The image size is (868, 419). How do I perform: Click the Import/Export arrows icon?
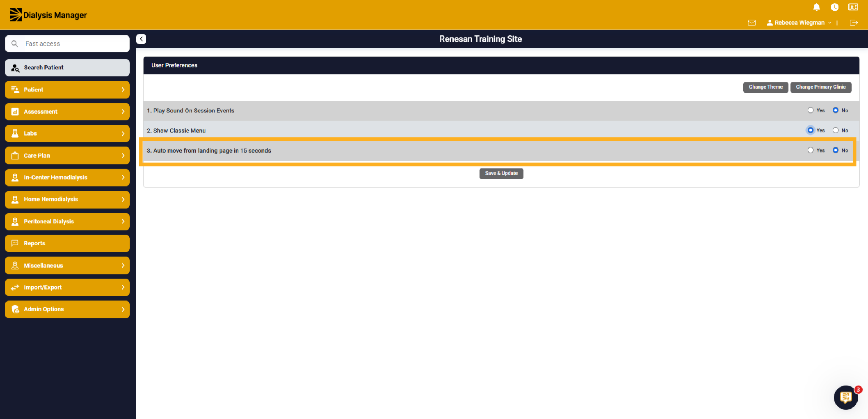(15, 287)
